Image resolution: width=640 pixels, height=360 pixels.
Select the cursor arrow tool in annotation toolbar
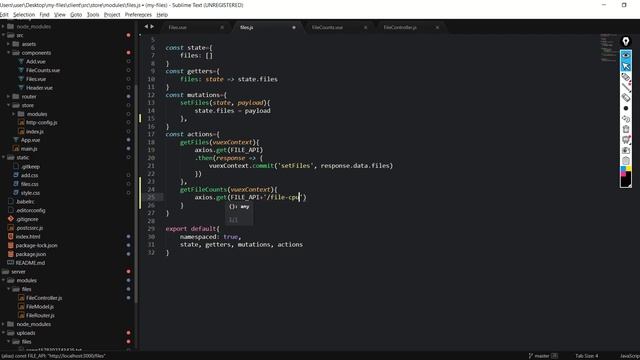click(x=626, y=66)
